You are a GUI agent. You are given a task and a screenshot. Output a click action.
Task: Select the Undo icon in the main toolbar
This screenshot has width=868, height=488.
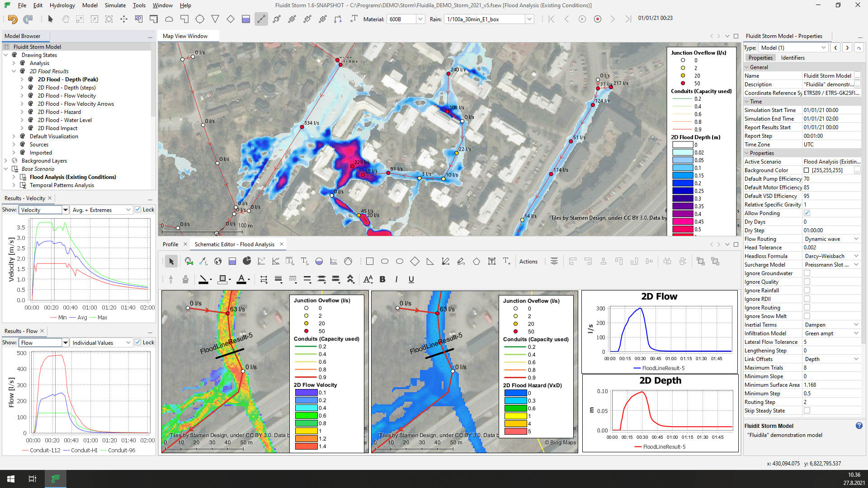pos(12,19)
